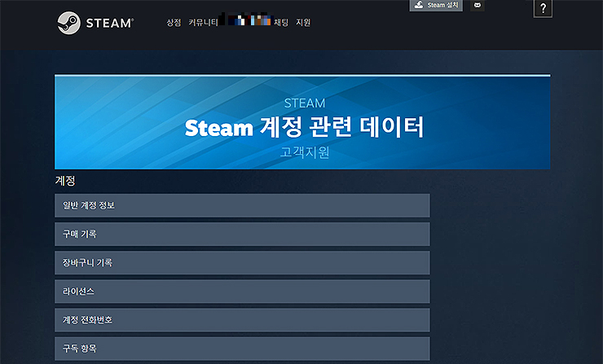603x364 pixels.
Task: Open the 상점 store menu
Action: click(174, 23)
